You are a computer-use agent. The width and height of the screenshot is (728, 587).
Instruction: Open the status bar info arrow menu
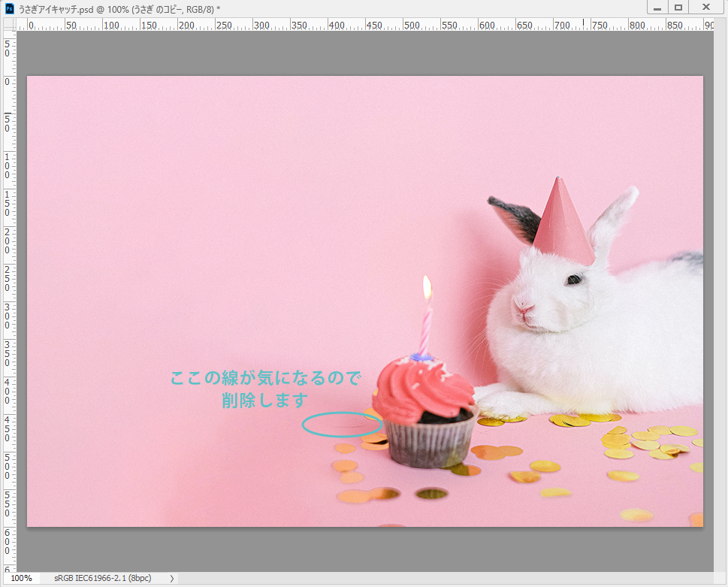click(x=171, y=578)
